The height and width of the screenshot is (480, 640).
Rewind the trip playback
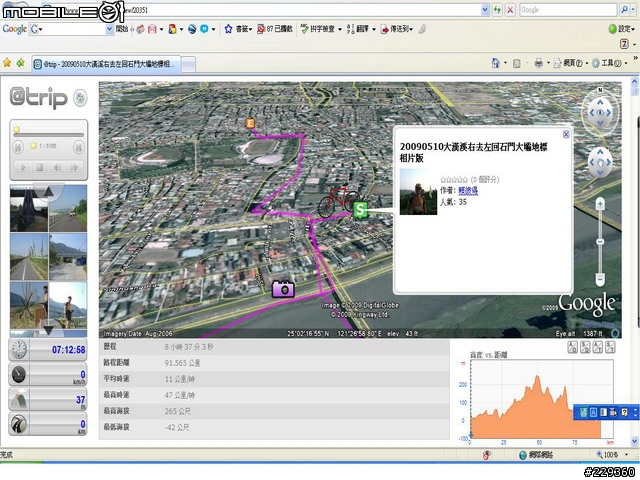57,167
